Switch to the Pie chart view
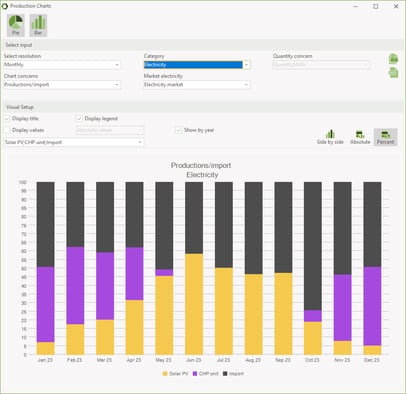This screenshot has width=406, height=394. click(16, 25)
